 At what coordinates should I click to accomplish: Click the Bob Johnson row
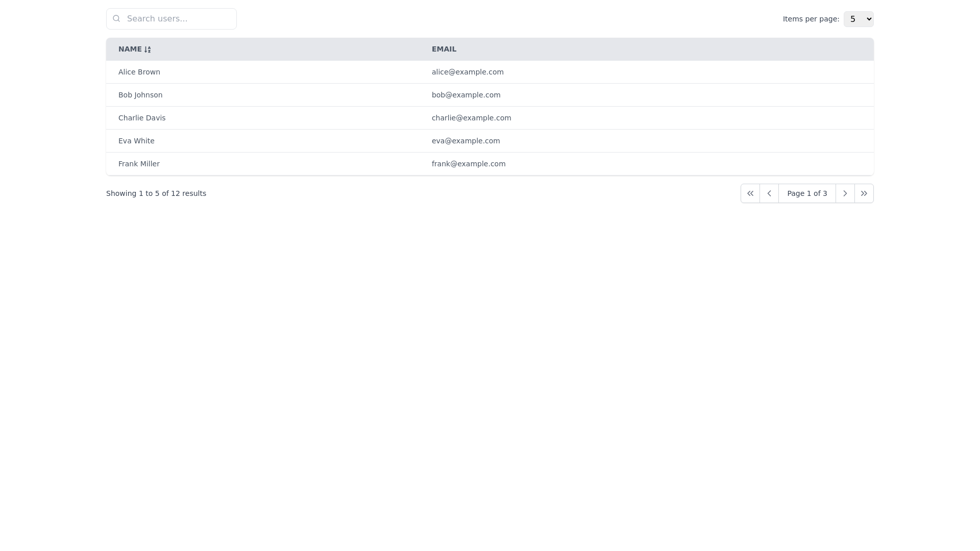coord(306,95)
